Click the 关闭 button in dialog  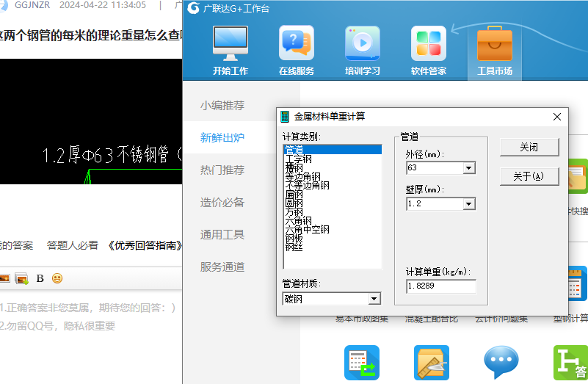point(529,148)
